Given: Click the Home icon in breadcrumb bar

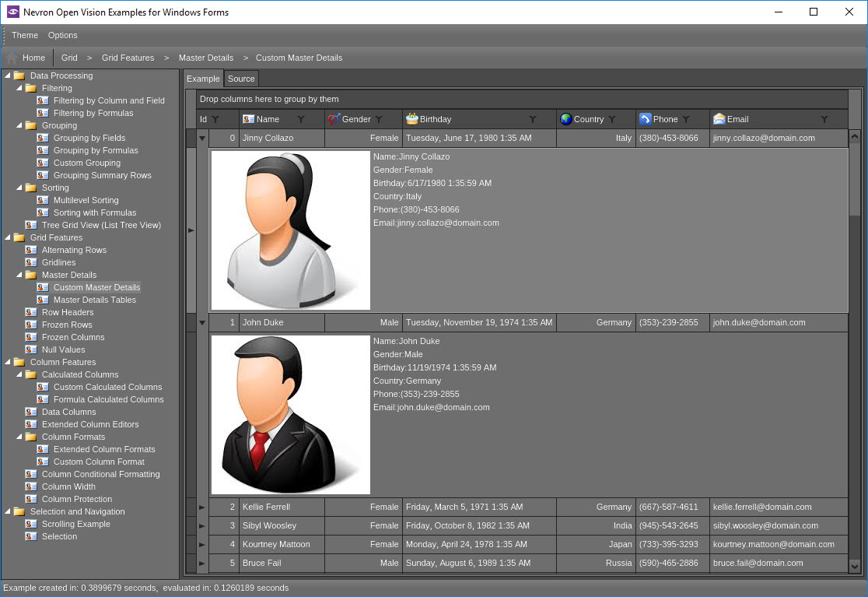Looking at the screenshot, I should point(12,58).
